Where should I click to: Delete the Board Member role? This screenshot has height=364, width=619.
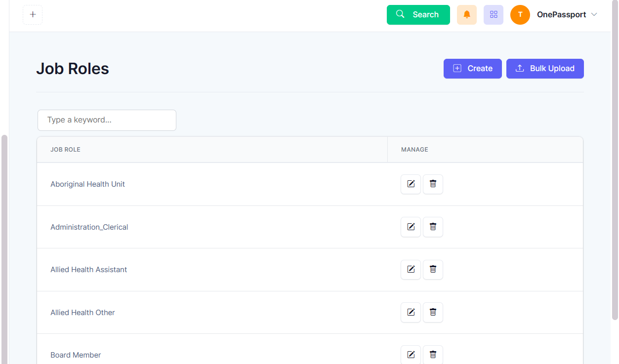pos(433,355)
